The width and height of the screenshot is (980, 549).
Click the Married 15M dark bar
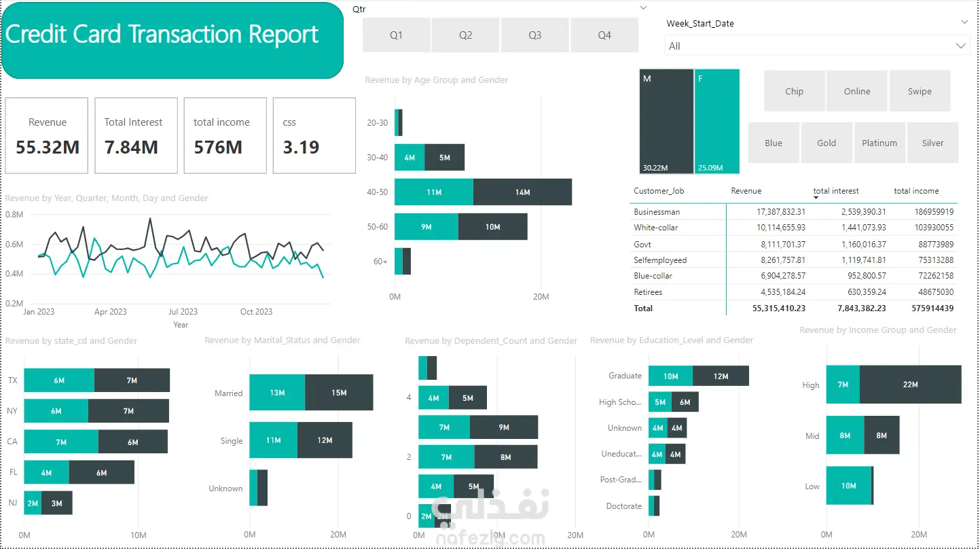[339, 392]
